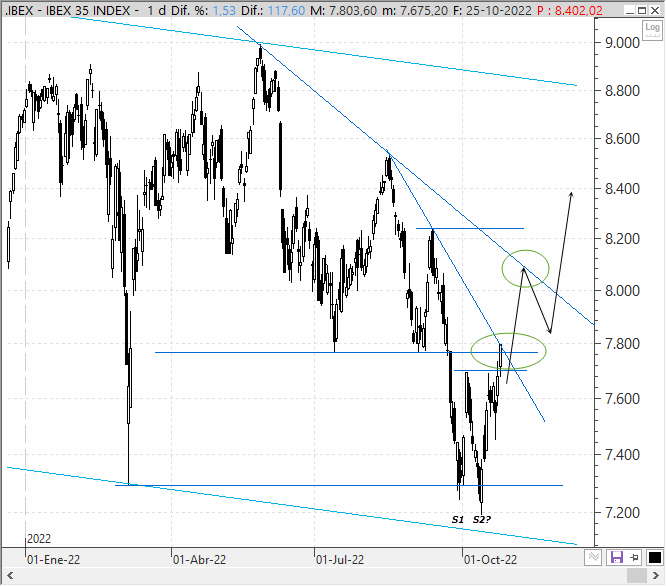666x586 pixels.
Task: Click the 01-Jul-22 date label
Action: pyautogui.click(x=340, y=560)
